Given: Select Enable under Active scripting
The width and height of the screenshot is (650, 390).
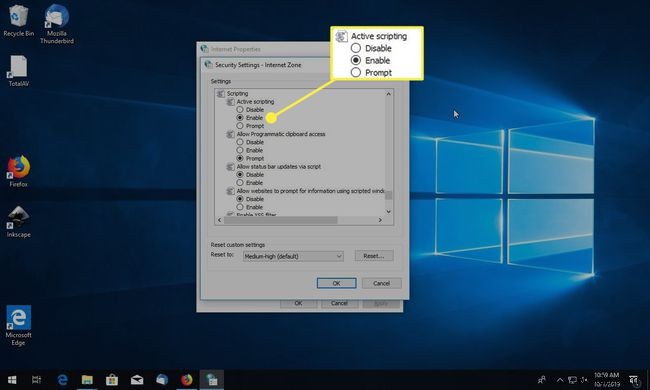Looking at the screenshot, I should pos(250,118).
